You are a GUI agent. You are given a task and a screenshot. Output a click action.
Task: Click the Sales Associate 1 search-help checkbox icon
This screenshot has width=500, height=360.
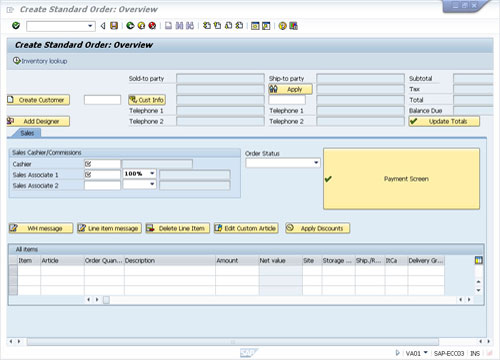point(88,175)
